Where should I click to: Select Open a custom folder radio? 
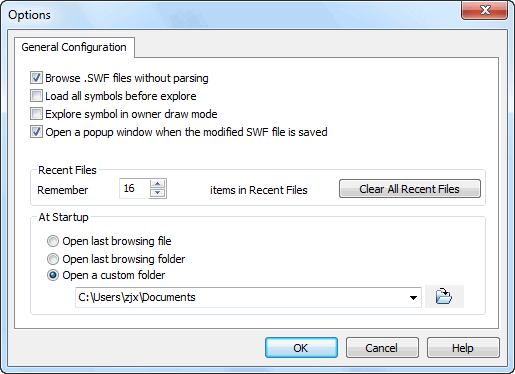point(53,275)
